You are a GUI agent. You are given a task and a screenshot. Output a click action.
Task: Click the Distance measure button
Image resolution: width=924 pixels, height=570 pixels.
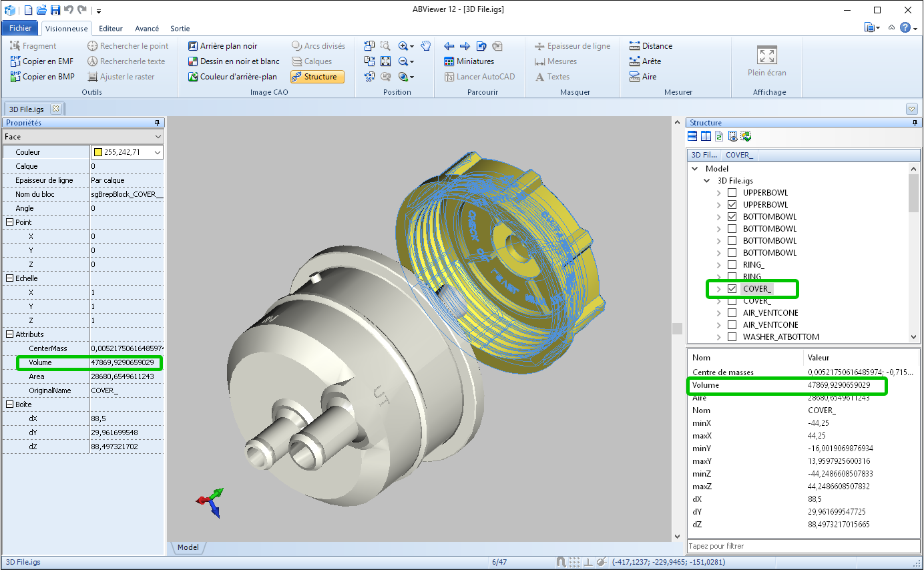[x=651, y=46]
